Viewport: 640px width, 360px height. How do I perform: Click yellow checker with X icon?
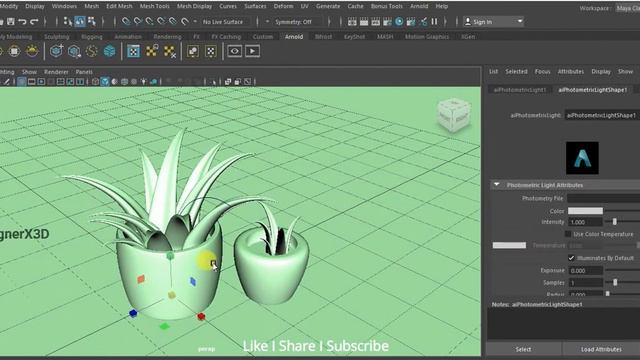tap(169, 51)
